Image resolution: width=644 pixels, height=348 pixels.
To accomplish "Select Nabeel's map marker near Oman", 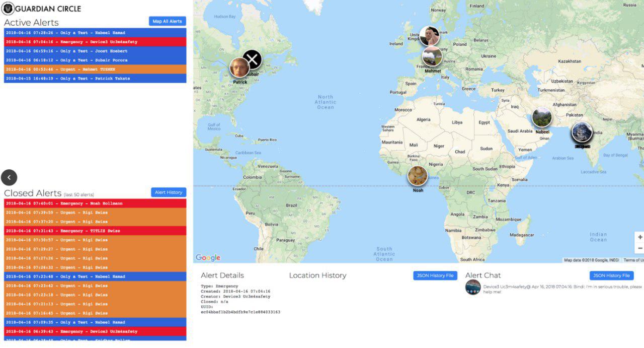I will tap(542, 117).
